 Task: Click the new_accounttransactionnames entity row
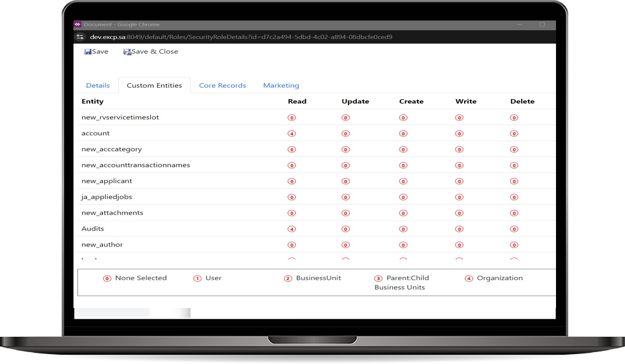tap(136, 165)
